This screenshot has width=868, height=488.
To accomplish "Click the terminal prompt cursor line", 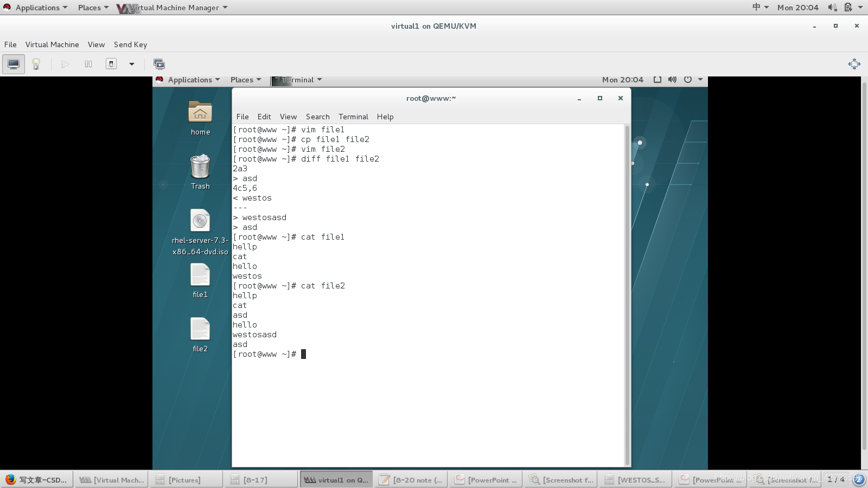I will pyautogui.click(x=269, y=354).
